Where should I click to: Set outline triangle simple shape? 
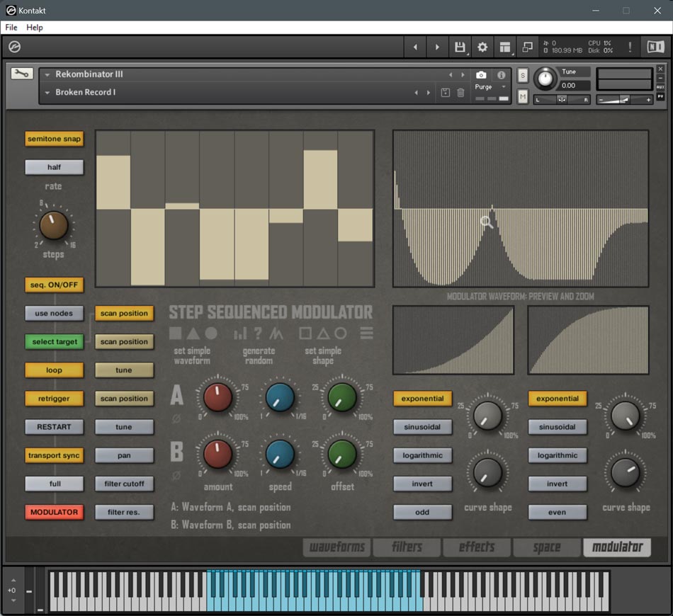[x=323, y=333]
